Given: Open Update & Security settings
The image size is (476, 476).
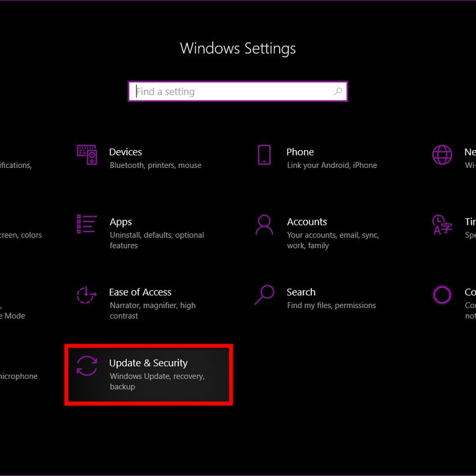Looking at the screenshot, I should pyautogui.click(x=149, y=375).
